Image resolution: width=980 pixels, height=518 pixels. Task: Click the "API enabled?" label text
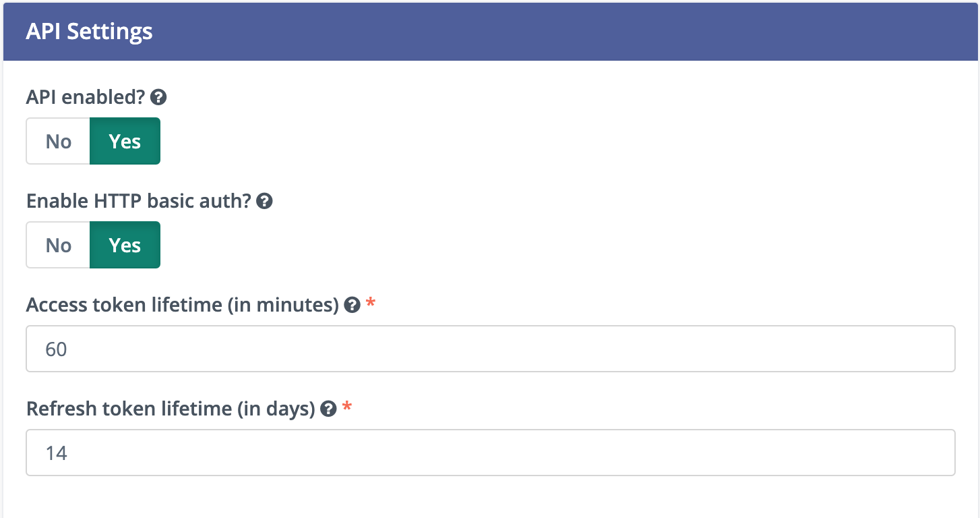click(86, 98)
